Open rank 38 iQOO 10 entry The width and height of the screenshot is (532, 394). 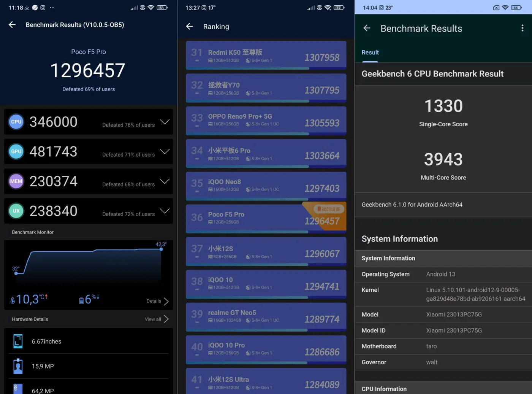pos(266,284)
